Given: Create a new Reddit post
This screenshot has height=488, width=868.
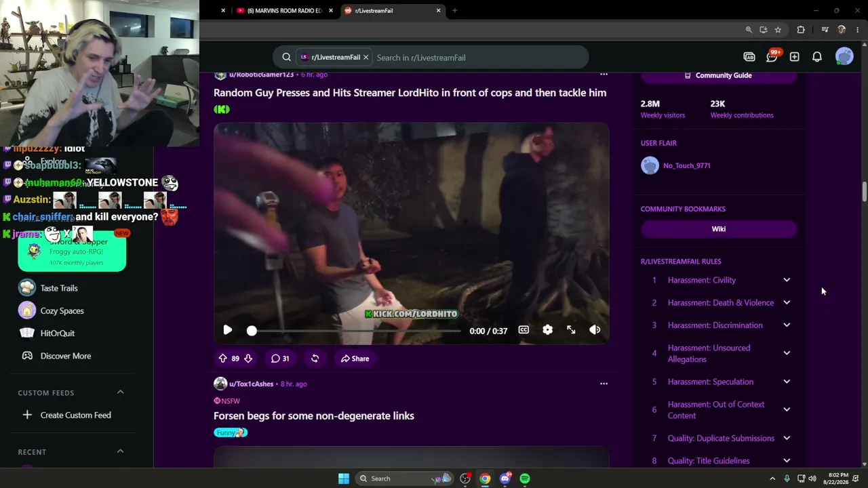Looking at the screenshot, I should tap(794, 57).
